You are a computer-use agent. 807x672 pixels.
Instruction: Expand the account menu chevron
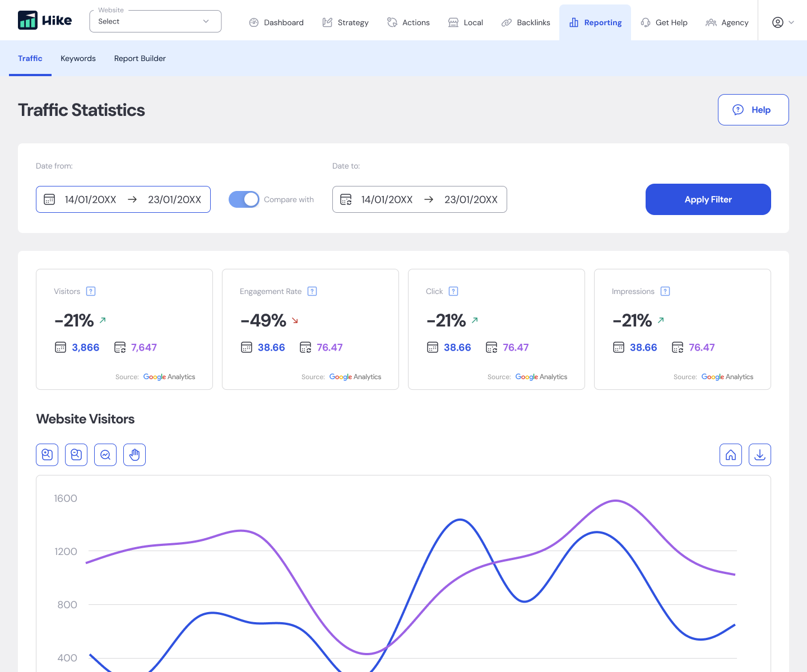[x=791, y=22]
